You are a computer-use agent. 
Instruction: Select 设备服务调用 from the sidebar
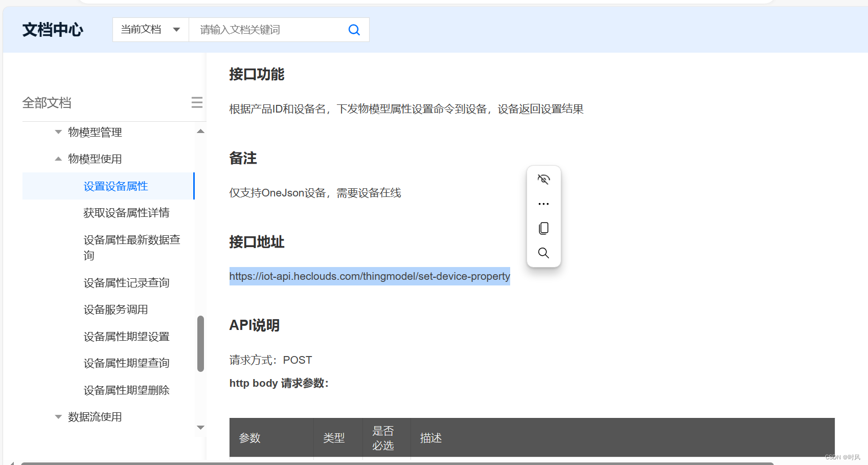click(x=116, y=309)
